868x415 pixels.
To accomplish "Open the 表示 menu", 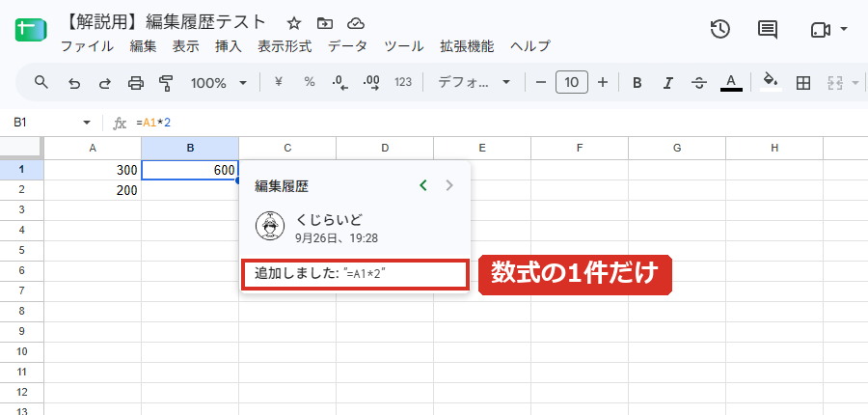I will pos(185,46).
